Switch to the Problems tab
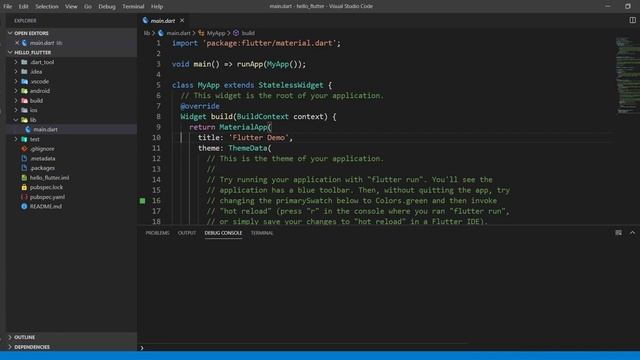Image resolution: width=640 pixels, height=360 pixels. tap(158, 233)
